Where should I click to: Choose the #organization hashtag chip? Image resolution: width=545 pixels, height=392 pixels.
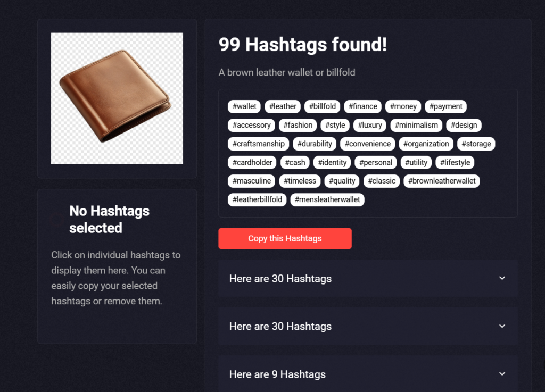click(x=426, y=144)
